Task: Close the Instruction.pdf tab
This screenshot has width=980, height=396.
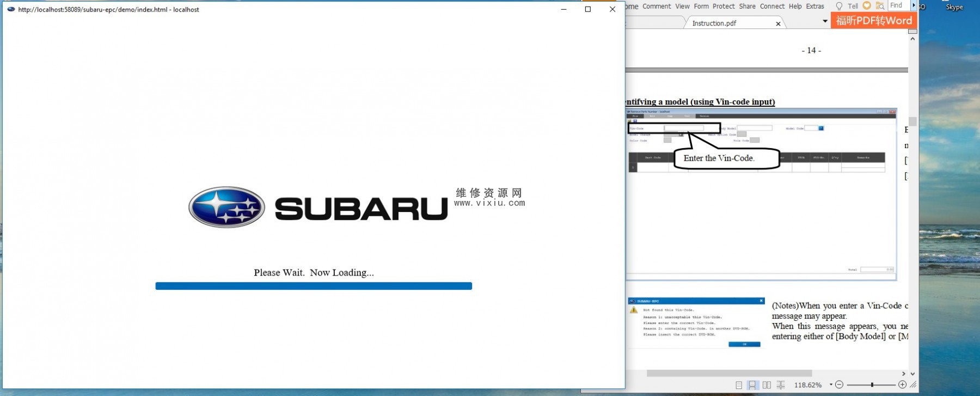Action: coord(778,23)
